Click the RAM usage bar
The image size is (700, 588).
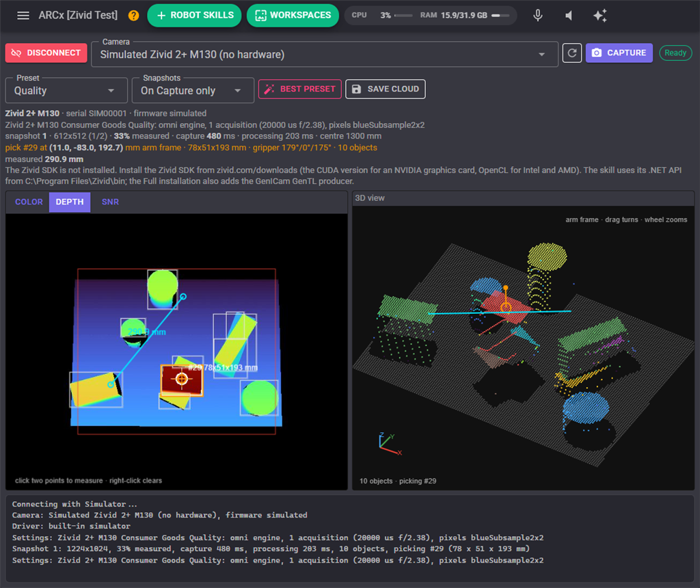pos(500,16)
